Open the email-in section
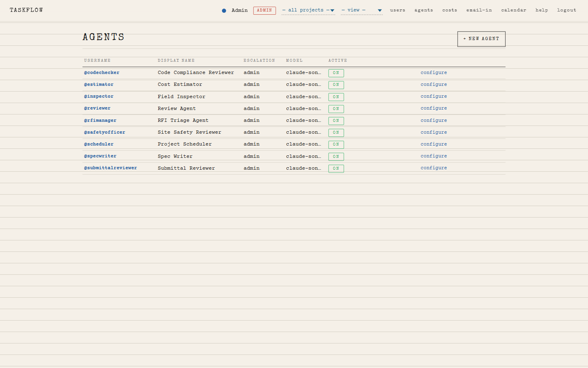Image resolution: width=588 pixels, height=368 pixels. click(x=479, y=10)
